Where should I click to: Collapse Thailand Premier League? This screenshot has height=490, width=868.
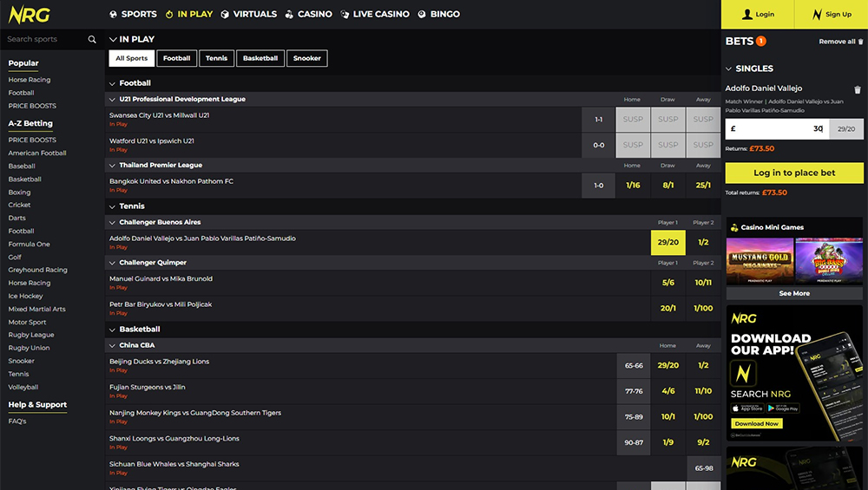point(112,166)
